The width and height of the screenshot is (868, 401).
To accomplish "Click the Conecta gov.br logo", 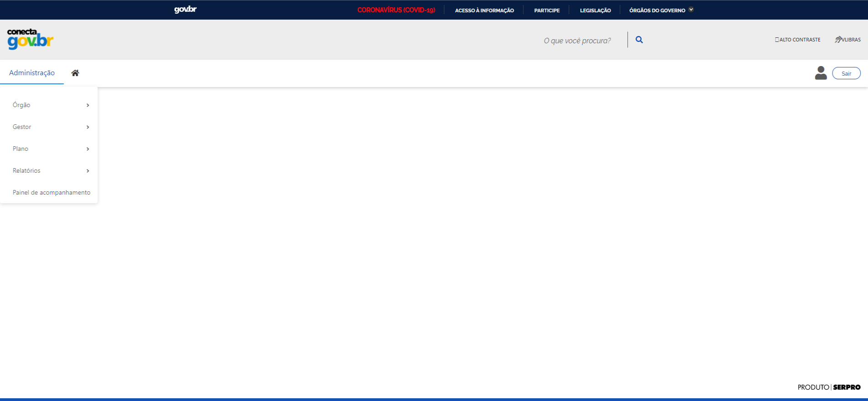I will pos(30,39).
